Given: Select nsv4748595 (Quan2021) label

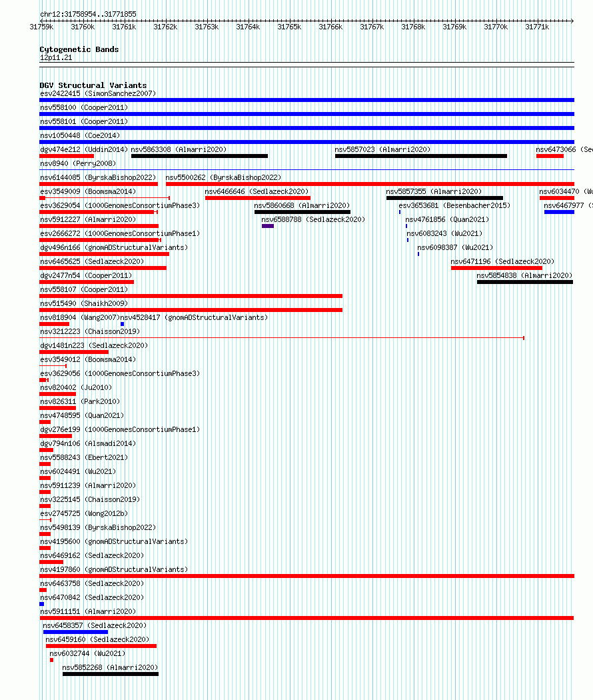Looking at the screenshot, I should (x=82, y=415).
